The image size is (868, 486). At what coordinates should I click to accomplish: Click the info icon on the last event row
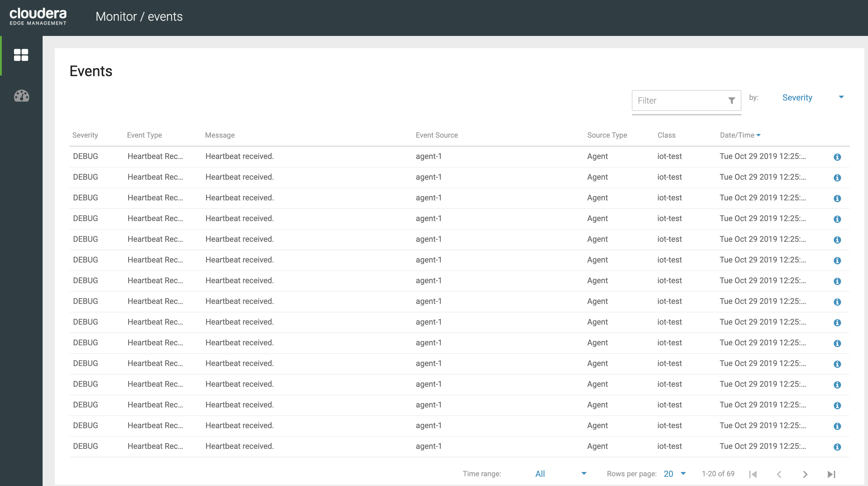pos(838,447)
